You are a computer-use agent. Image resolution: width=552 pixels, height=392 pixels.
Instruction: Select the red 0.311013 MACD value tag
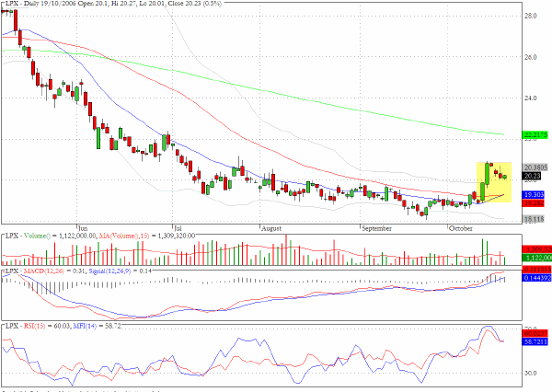tap(536, 270)
